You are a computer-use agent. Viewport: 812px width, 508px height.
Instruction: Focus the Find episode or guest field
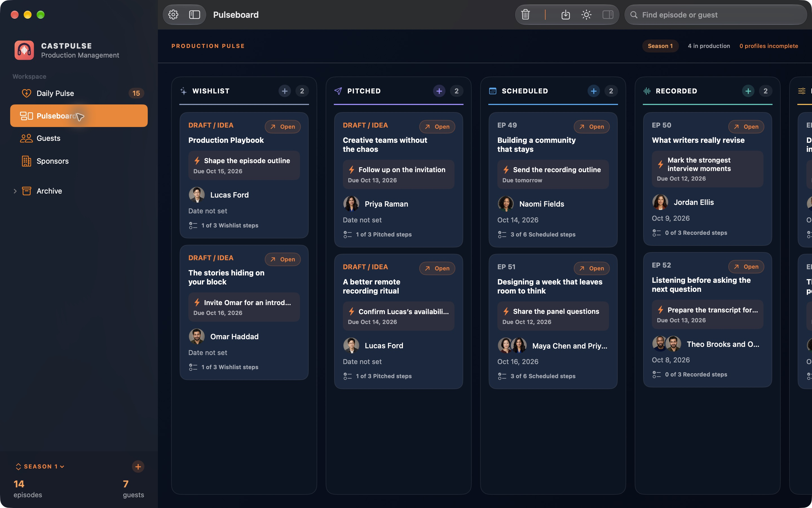click(715, 15)
